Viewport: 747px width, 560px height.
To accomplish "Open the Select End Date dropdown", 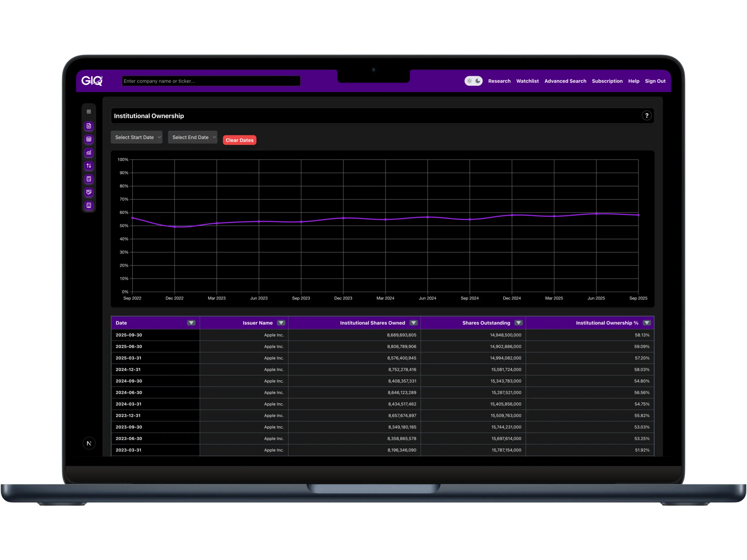I will coord(192,137).
